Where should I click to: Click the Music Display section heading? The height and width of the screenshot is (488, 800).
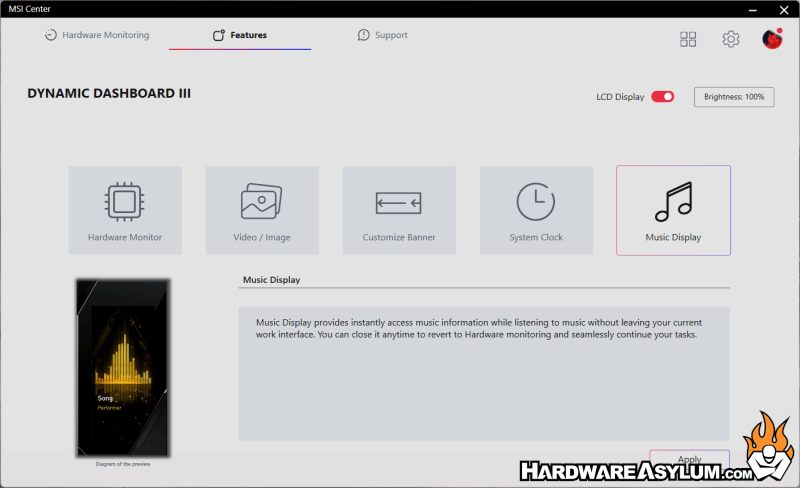[x=271, y=280]
